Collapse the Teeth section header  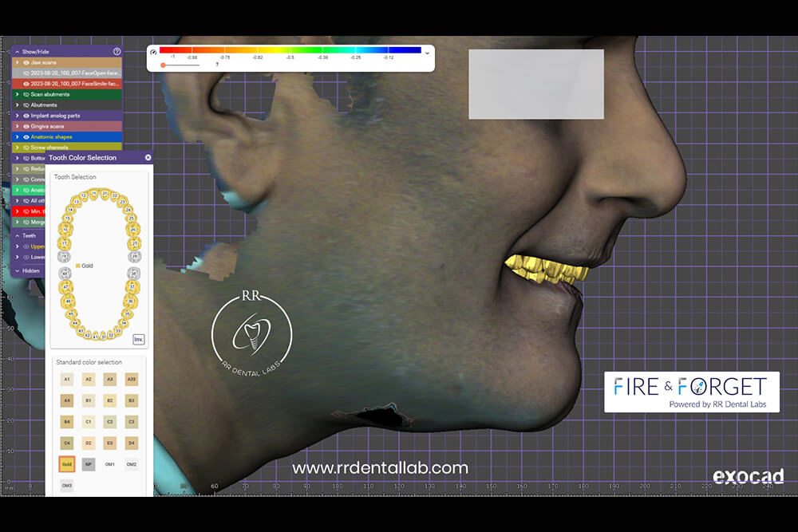pos(16,235)
